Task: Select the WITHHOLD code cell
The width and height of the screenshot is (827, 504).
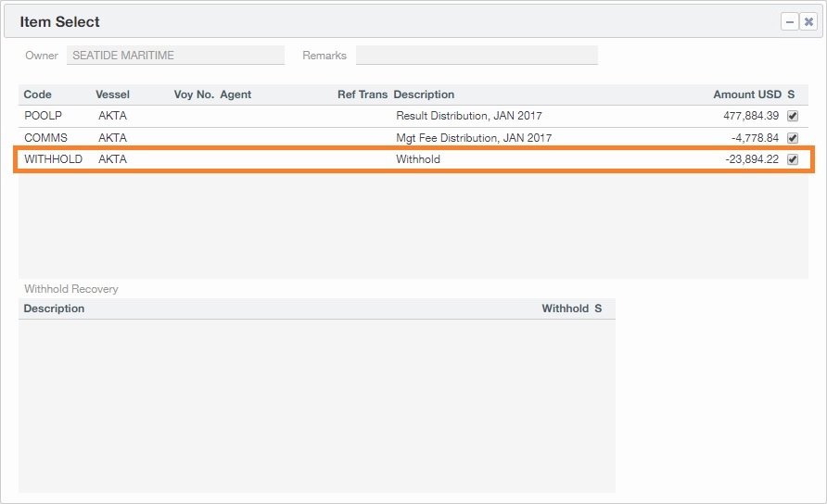Action: pyautogui.click(x=53, y=159)
